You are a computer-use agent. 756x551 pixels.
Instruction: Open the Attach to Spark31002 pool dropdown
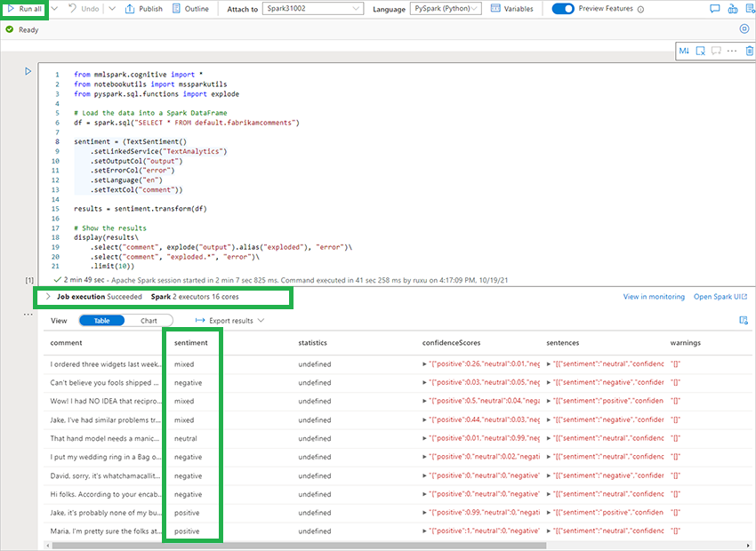(313, 9)
